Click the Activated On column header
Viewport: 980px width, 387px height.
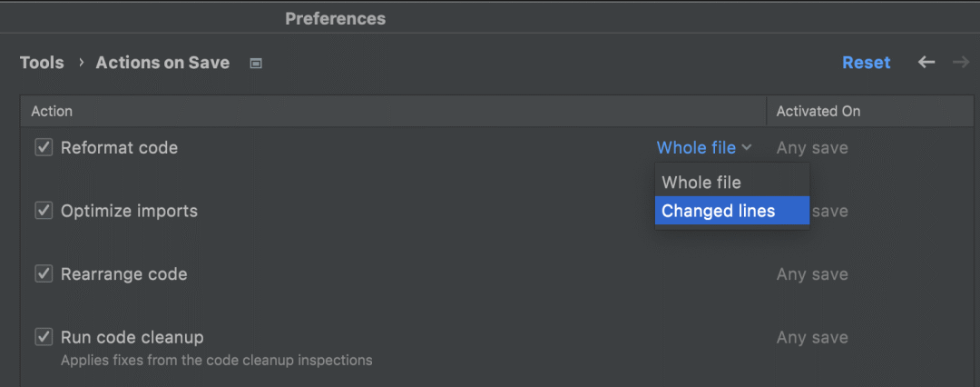point(818,111)
